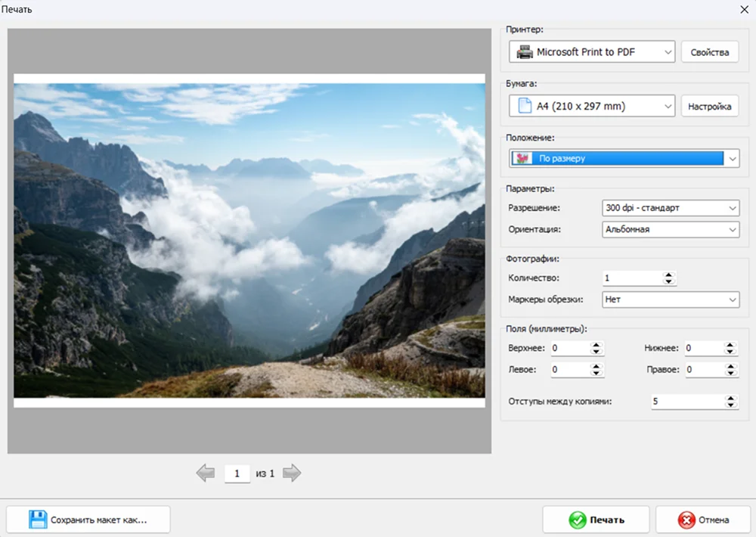Image resolution: width=756 pixels, height=537 pixels.
Task: Decrease spacing between copies value
Action: click(x=730, y=405)
